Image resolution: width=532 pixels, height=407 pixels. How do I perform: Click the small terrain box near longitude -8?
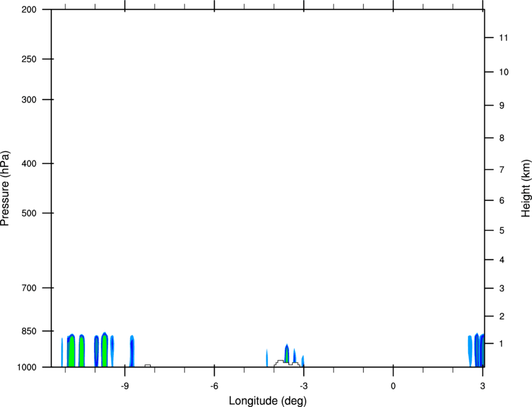click(148, 366)
